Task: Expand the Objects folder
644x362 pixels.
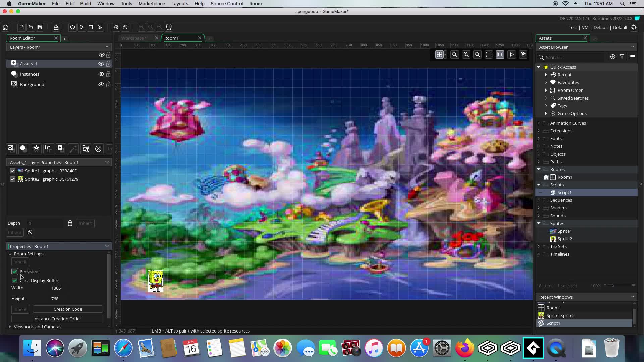Action: pyautogui.click(x=539, y=154)
